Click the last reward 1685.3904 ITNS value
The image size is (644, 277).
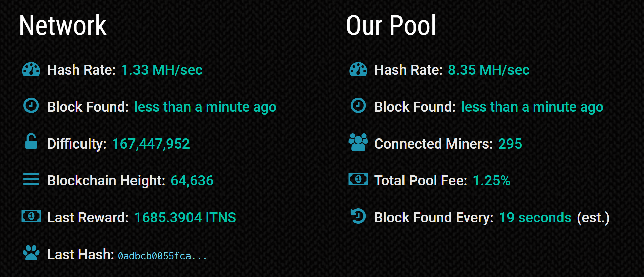coord(185,218)
